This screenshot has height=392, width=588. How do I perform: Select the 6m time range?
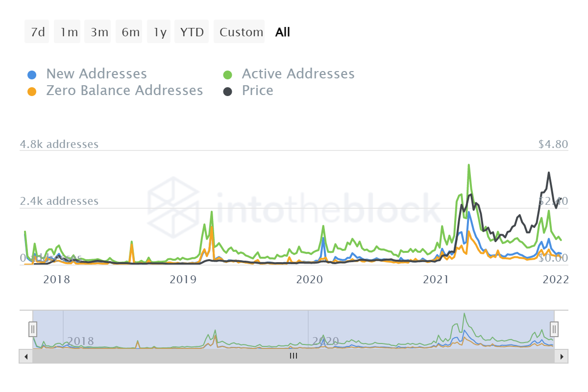[x=129, y=32]
